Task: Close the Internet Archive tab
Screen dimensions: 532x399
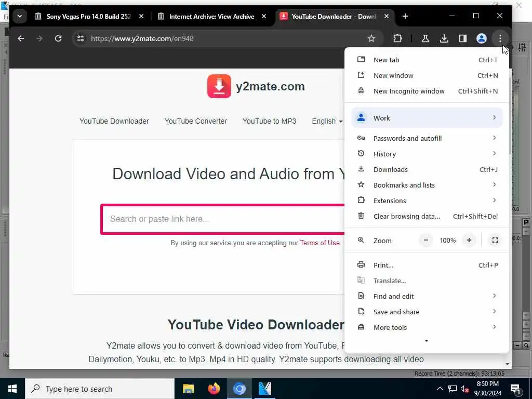Action: click(x=264, y=16)
